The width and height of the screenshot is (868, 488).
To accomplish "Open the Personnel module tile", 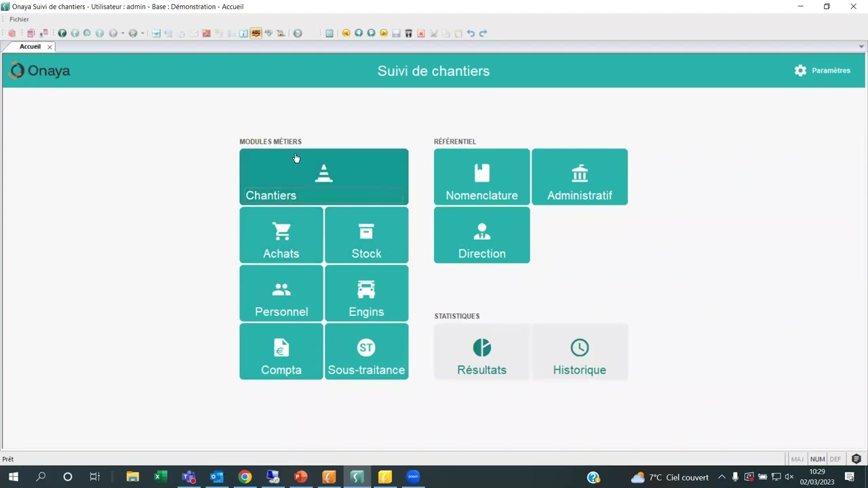I will [x=281, y=293].
